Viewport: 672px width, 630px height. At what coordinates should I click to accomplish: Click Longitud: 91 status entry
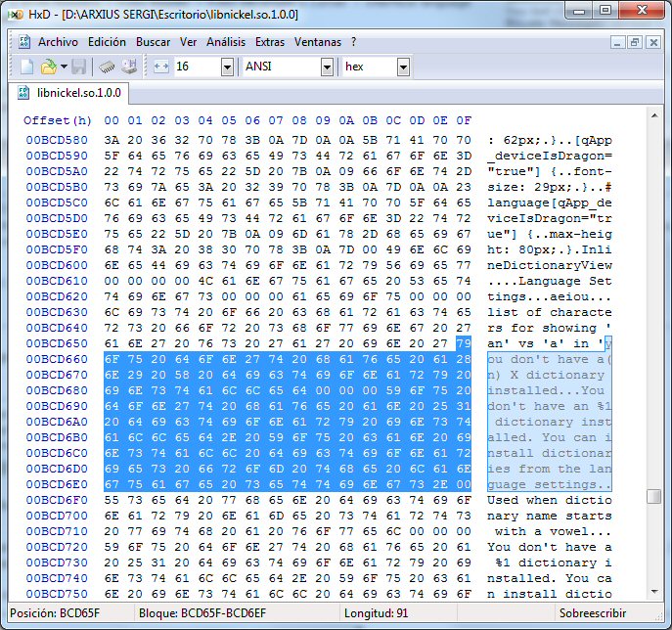[x=376, y=613]
